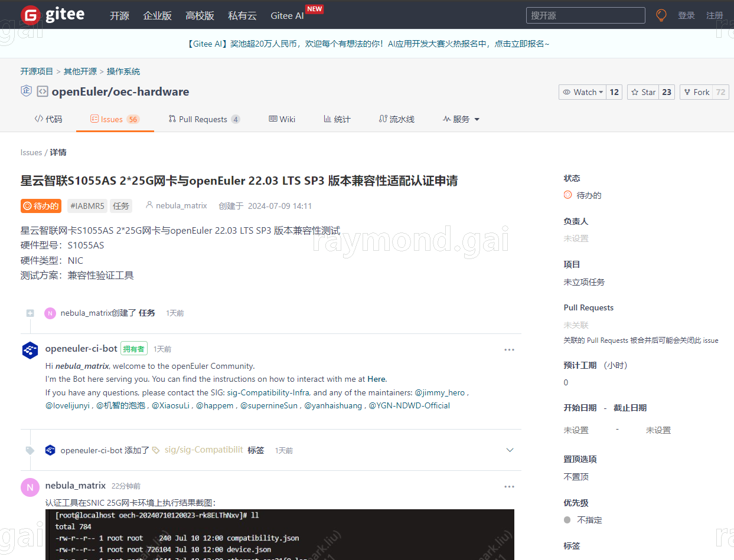Open the Here instructions link
Screen dimensions: 734x560
coord(376,379)
